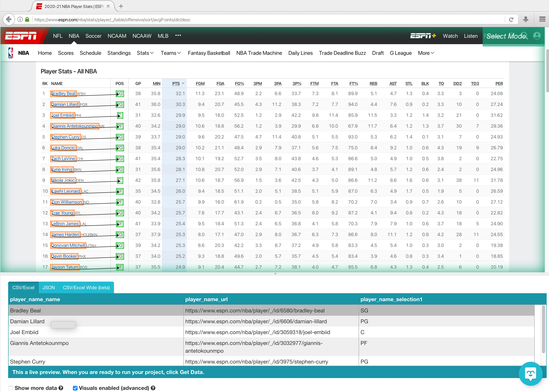Click the address bar URL field
The width and height of the screenshot is (549, 392).
pyautogui.click(x=268, y=20)
